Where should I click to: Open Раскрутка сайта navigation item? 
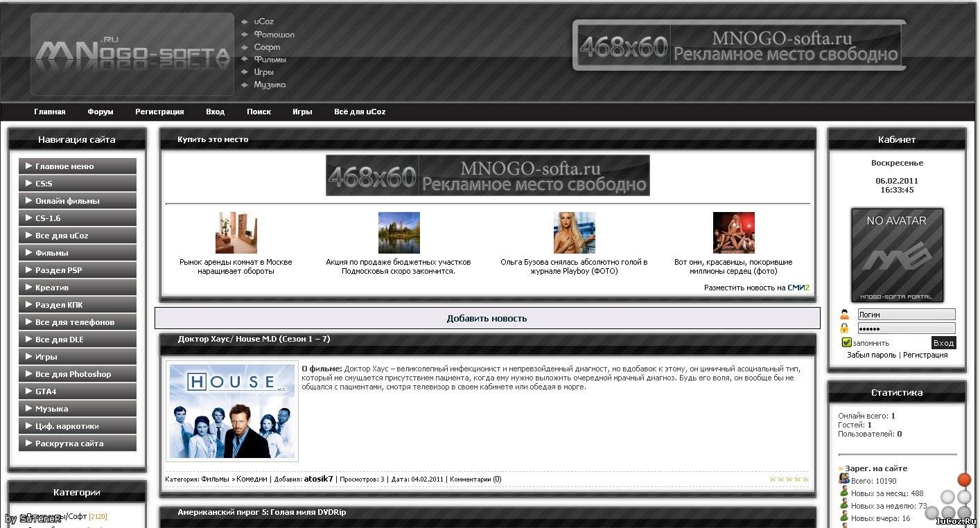click(78, 443)
